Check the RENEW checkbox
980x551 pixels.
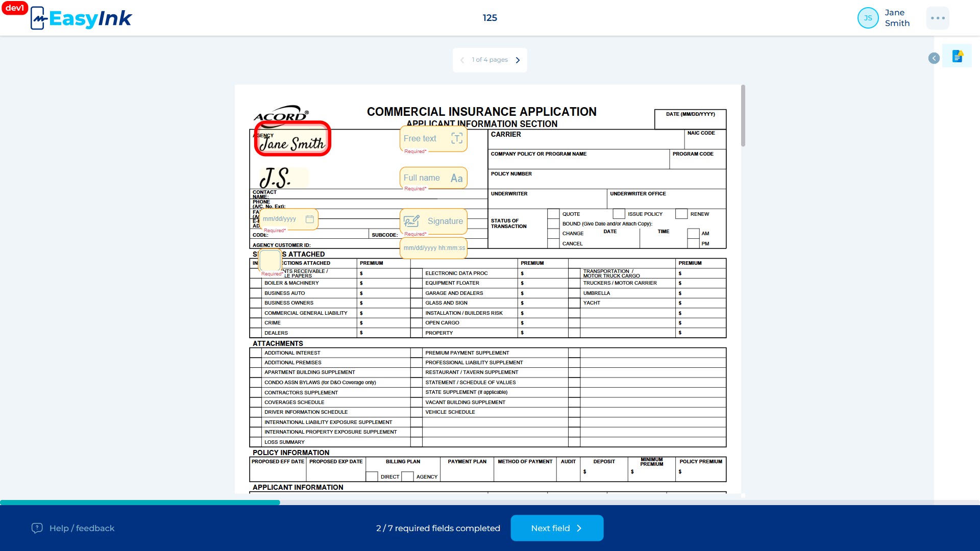pos(681,214)
